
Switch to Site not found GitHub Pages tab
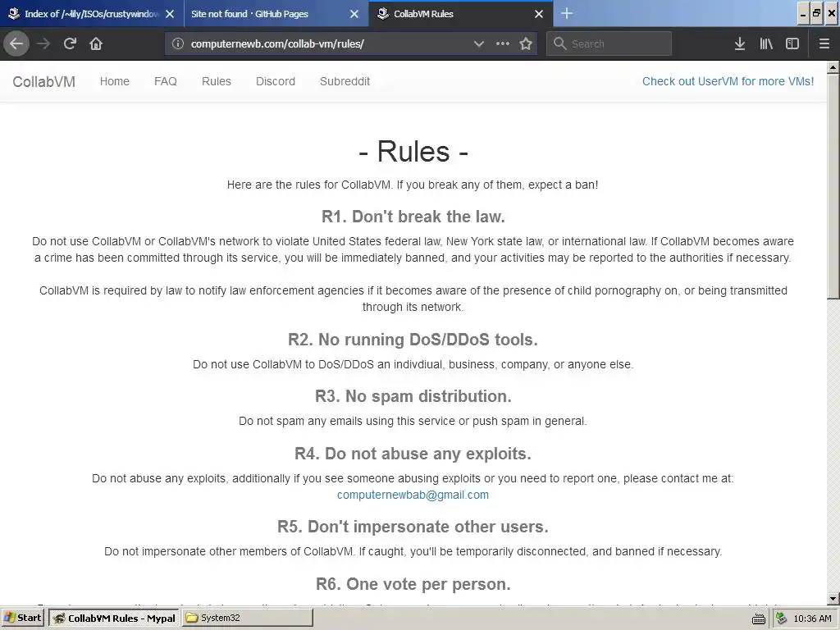(x=276, y=14)
